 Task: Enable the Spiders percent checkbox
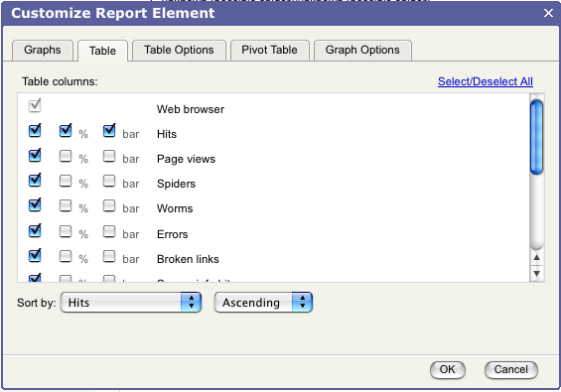coord(66,181)
